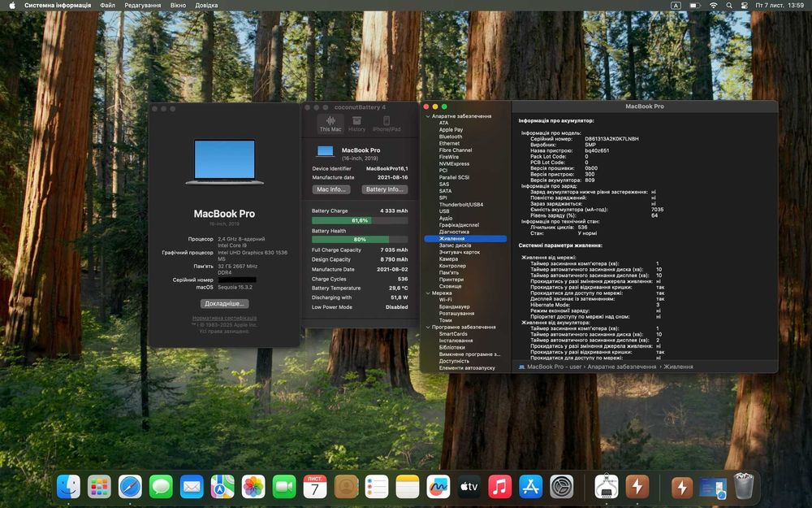The width and height of the screenshot is (812, 508).
Task: Open Notes app in the Dock
Action: tap(408, 487)
